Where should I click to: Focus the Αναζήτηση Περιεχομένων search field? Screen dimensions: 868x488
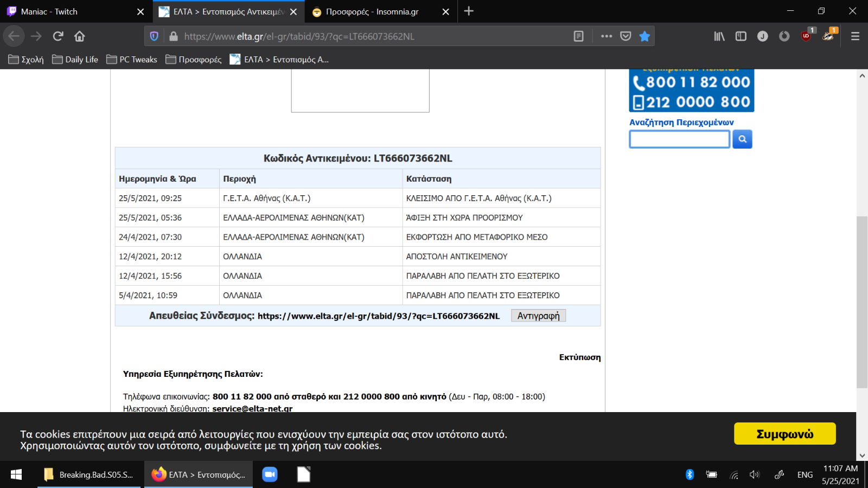tap(679, 139)
